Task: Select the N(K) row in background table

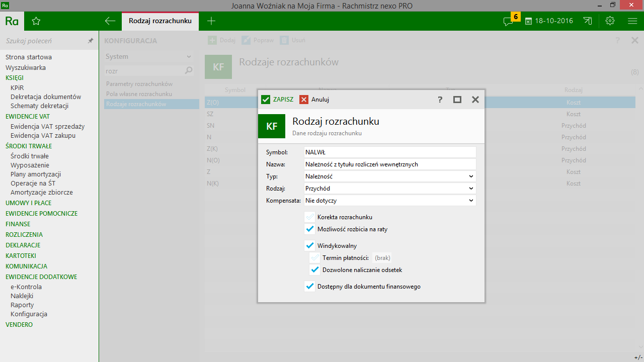Action: tap(420, 184)
